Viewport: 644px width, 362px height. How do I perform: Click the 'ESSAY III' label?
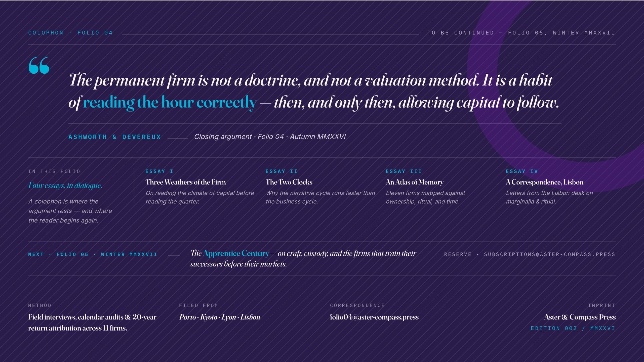point(404,171)
